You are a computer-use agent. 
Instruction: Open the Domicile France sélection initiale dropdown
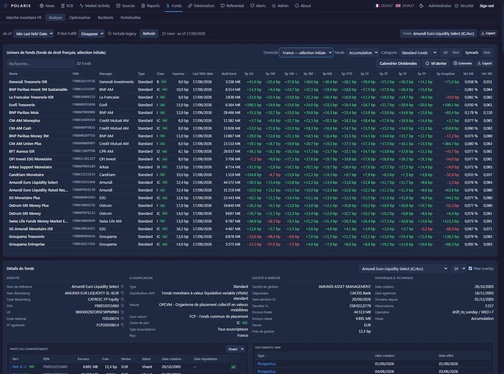click(x=306, y=53)
